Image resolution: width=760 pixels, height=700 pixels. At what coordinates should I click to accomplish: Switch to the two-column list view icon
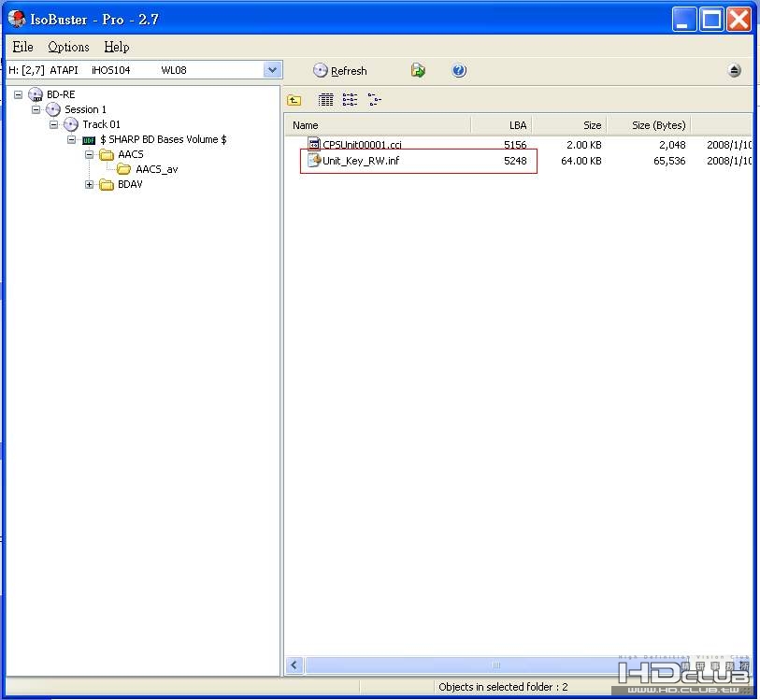click(x=350, y=100)
